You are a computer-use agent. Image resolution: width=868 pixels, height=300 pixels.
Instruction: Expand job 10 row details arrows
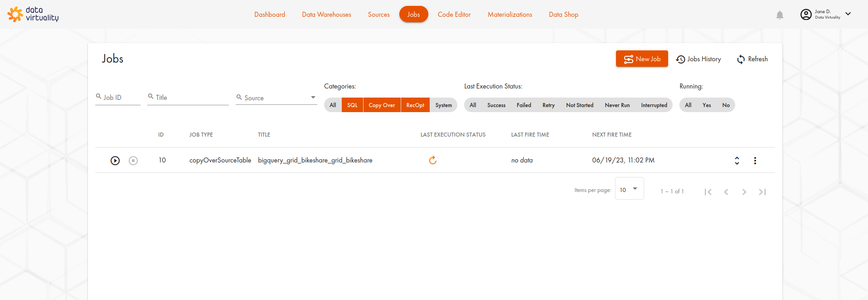click(x=737, y=161)
